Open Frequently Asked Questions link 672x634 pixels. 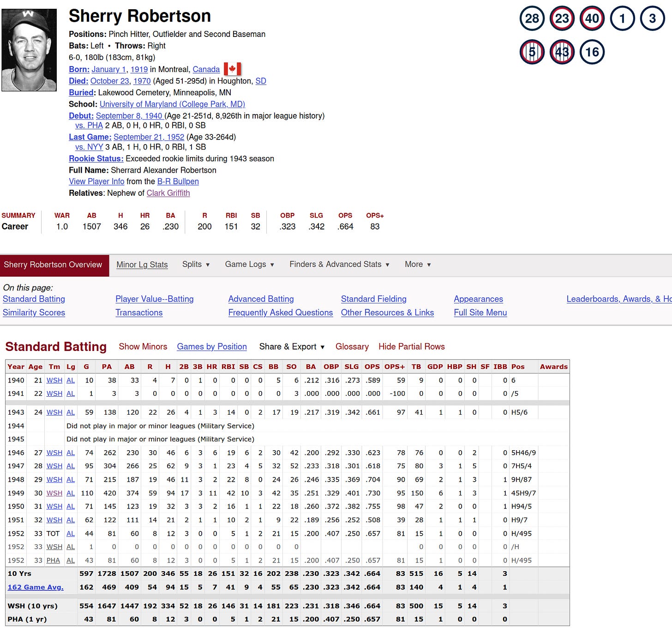click(x=281, y=313)
